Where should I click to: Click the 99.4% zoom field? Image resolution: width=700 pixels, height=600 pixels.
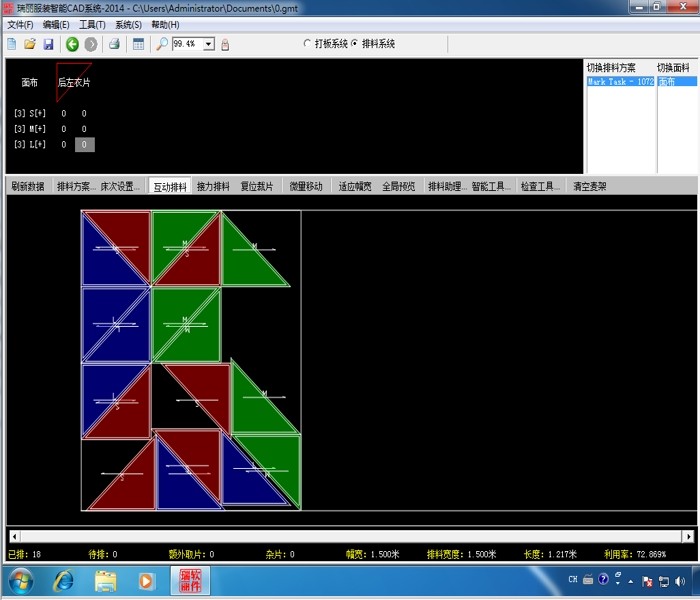(x=188, y=44)
